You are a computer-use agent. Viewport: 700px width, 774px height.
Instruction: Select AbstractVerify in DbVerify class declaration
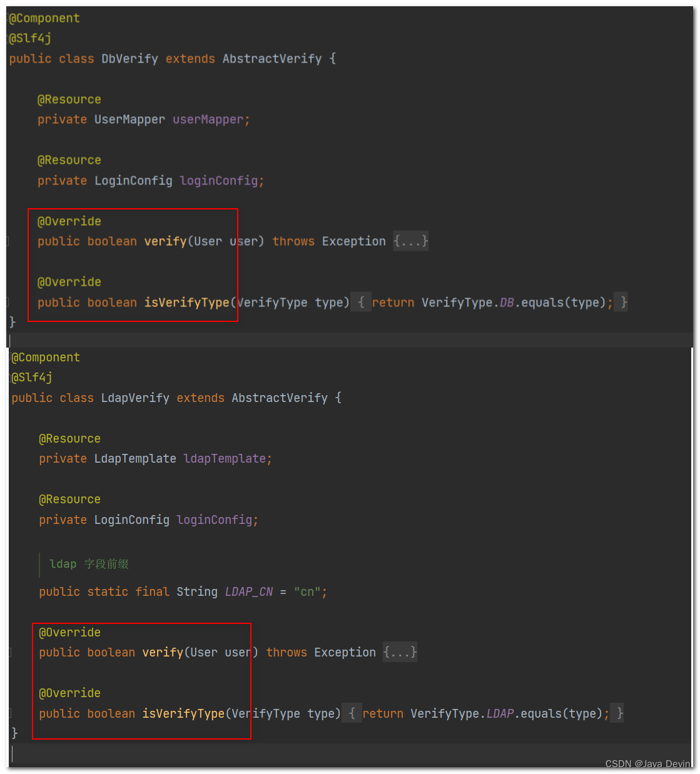[272, 59]
